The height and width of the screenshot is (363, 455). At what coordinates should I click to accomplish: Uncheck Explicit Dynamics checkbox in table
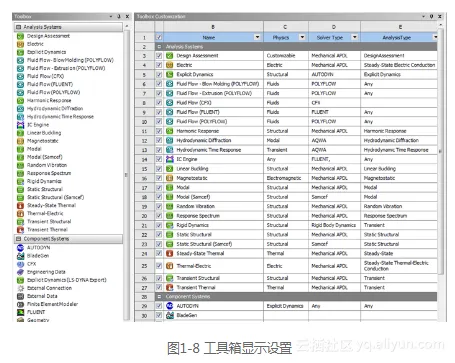click(x=159, y=74)
